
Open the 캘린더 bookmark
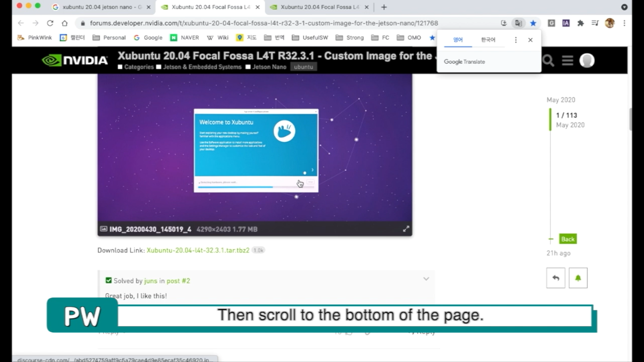pos(72,38)
